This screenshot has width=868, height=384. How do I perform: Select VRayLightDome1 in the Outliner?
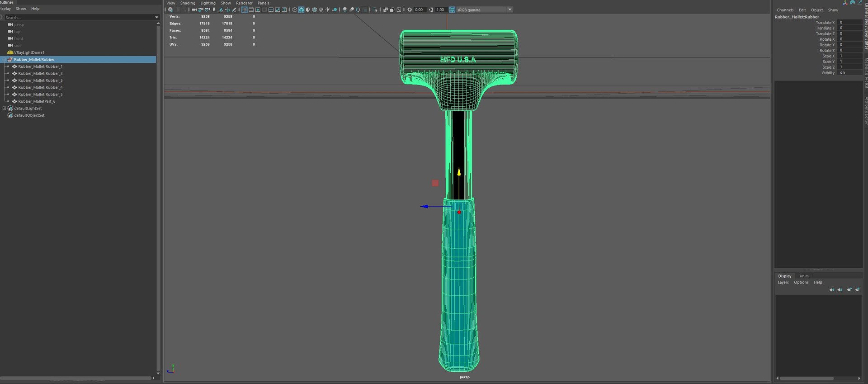click(29, 52)
